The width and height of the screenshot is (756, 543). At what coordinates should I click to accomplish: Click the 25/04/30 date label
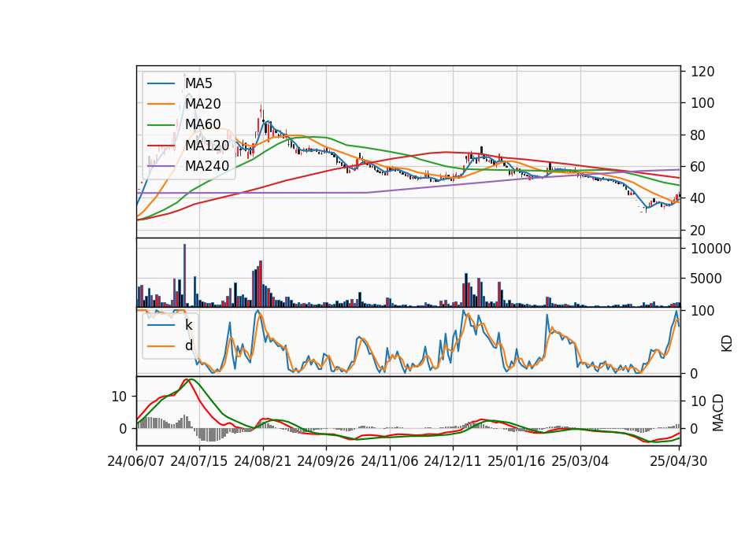(678, 461)
